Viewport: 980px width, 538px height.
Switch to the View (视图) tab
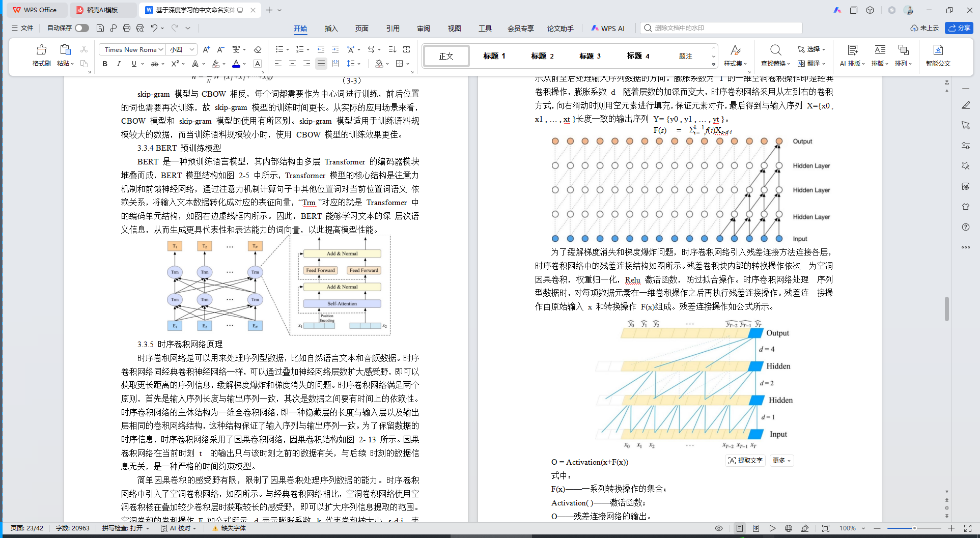455,29
